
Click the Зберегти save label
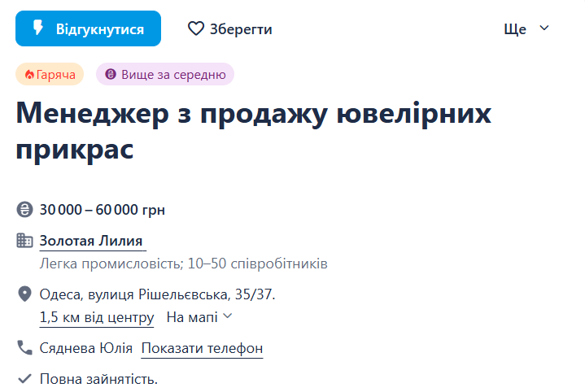pos(241,29)
